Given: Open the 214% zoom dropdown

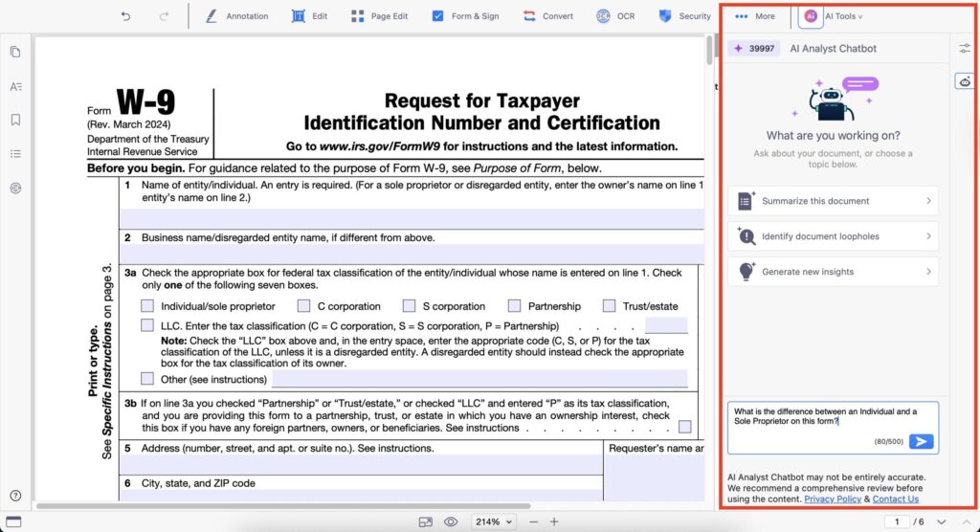Looking at the screenshot, I should point(494,522).
